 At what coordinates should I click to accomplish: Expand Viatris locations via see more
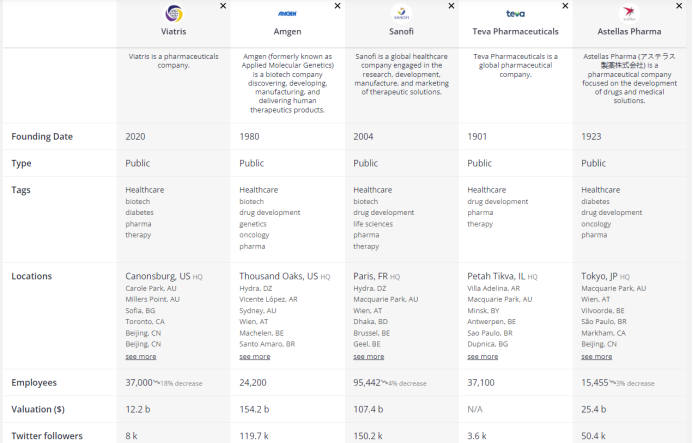coord(140,356)
